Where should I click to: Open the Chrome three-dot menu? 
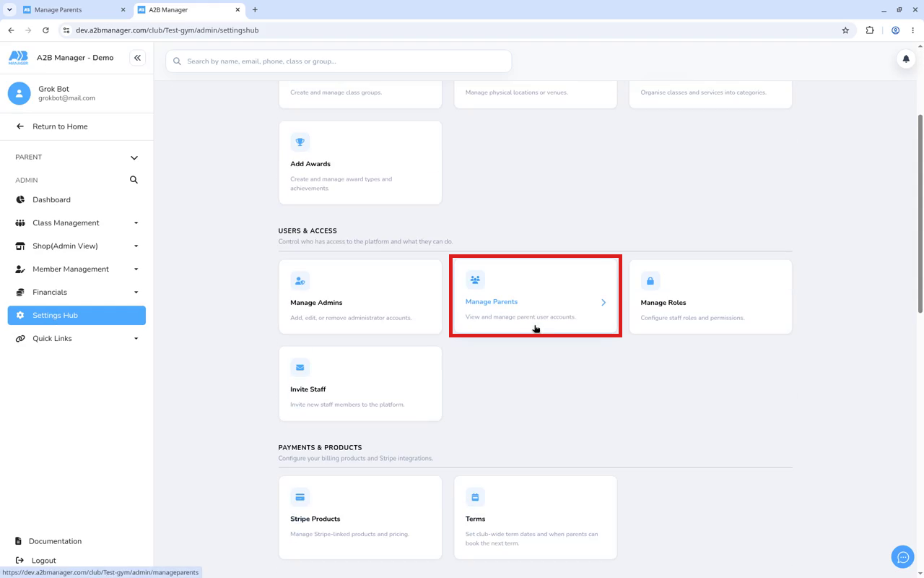(913, 30)
